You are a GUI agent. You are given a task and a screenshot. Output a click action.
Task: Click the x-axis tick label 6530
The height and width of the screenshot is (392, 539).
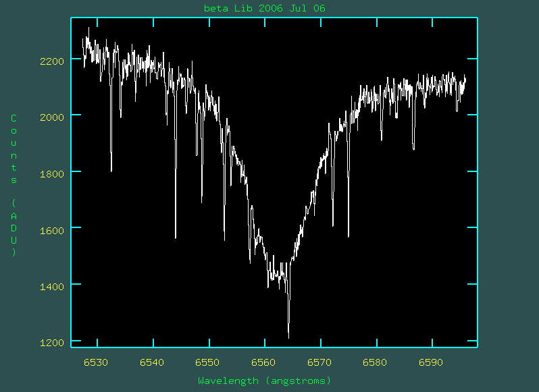tap(96, 362)
